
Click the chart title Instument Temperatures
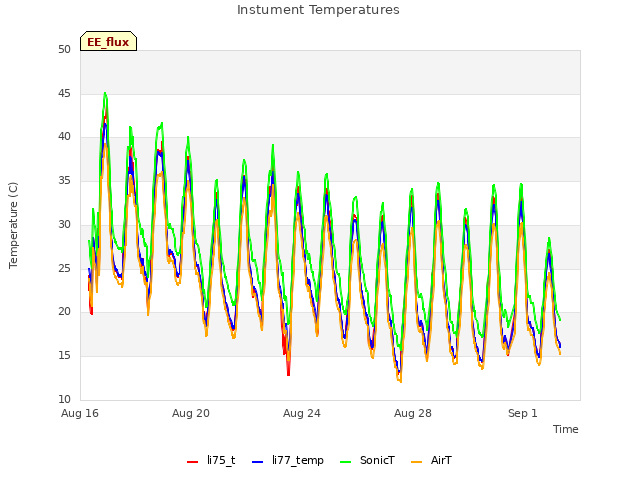318,9
